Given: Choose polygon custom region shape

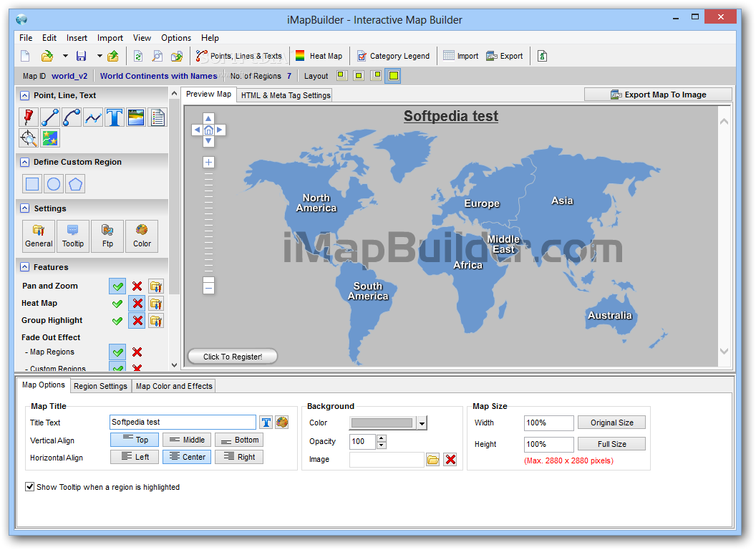Looking at the screenshot, I should (76, 184).
